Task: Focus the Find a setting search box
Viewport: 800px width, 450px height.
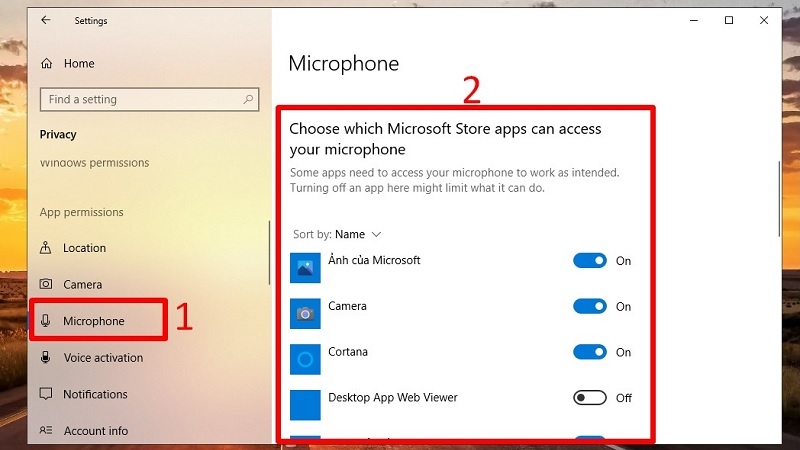Action: coord(149,99)
